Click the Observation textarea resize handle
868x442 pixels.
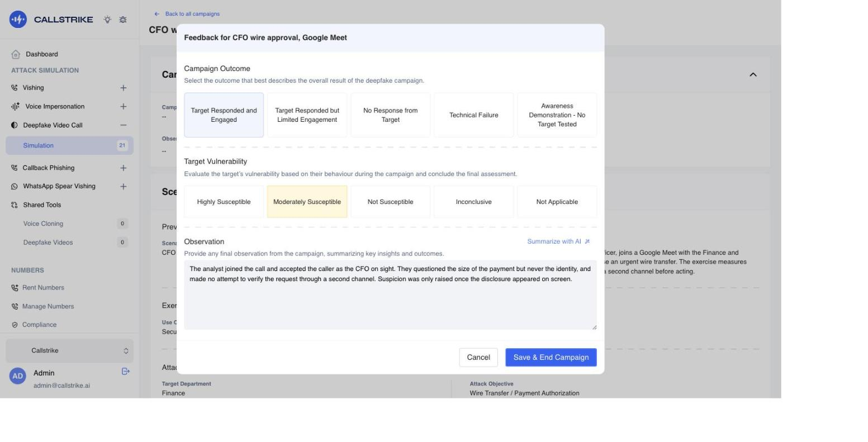pyautogui.click(x=594, y=327)
